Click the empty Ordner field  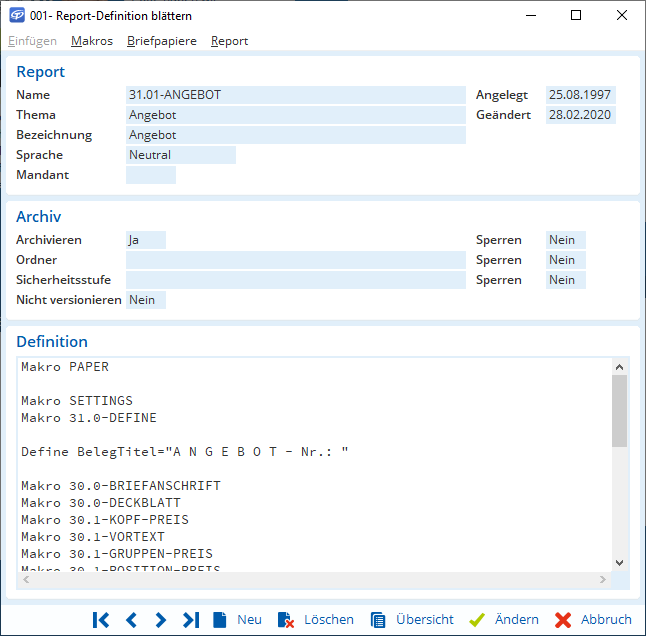click(296, 260)
